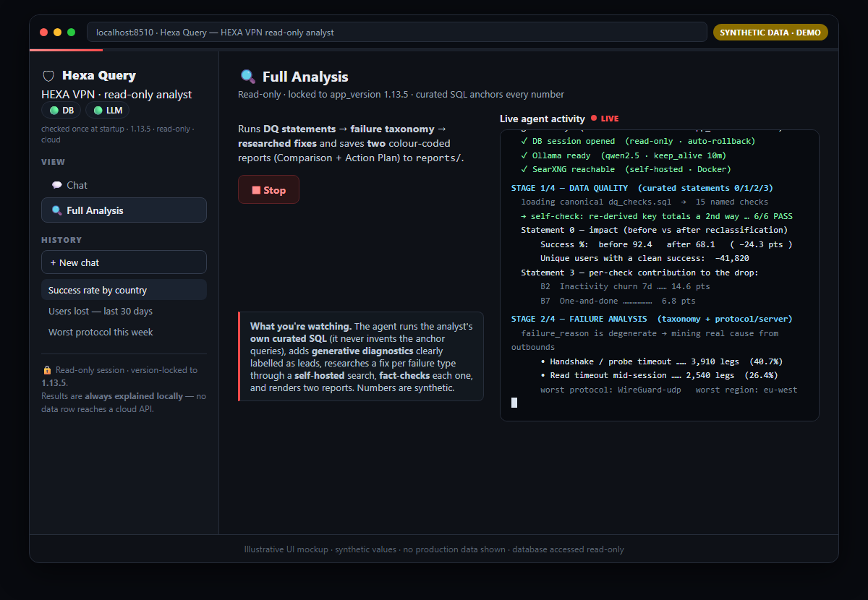Click the green window maximize dot

pos(71,32)
